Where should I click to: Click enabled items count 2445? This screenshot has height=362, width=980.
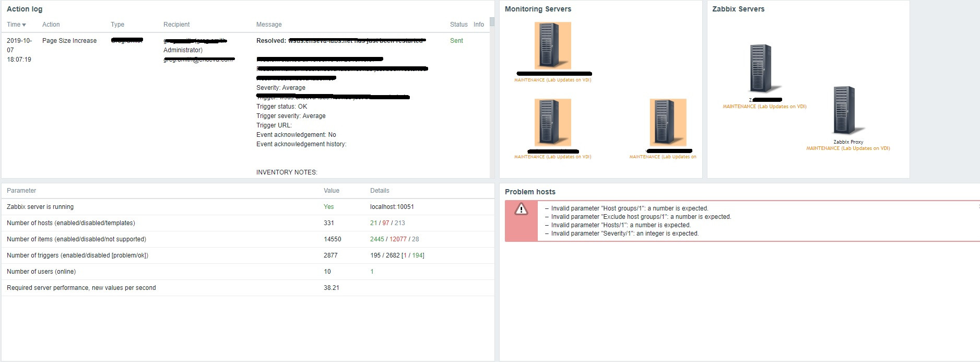(x=377, y=239)
